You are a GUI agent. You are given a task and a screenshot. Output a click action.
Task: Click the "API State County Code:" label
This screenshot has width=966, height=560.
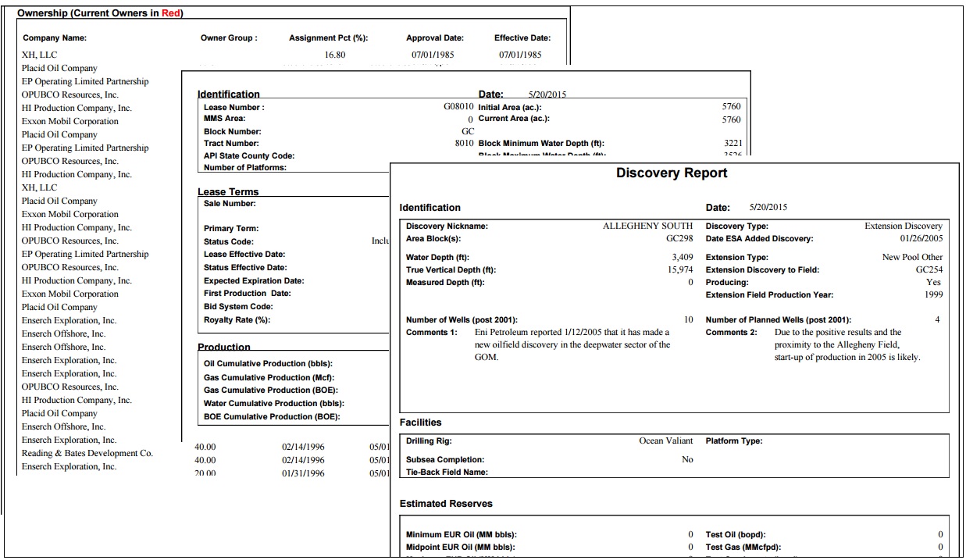[249, 156]
